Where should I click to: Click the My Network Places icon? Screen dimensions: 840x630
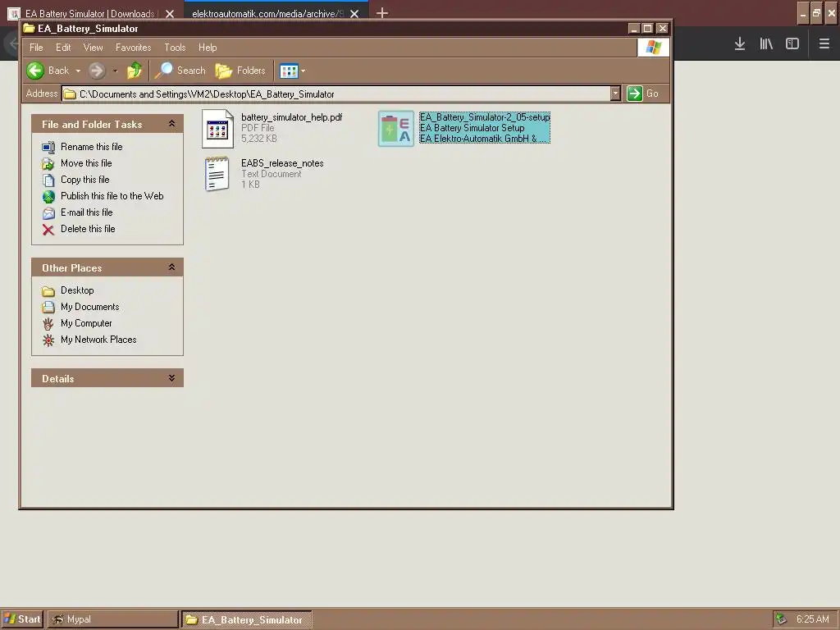coord(48,340)
